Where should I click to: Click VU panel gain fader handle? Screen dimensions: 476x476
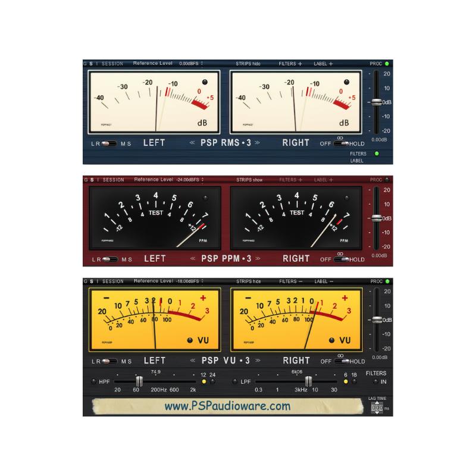coord(377,320)
